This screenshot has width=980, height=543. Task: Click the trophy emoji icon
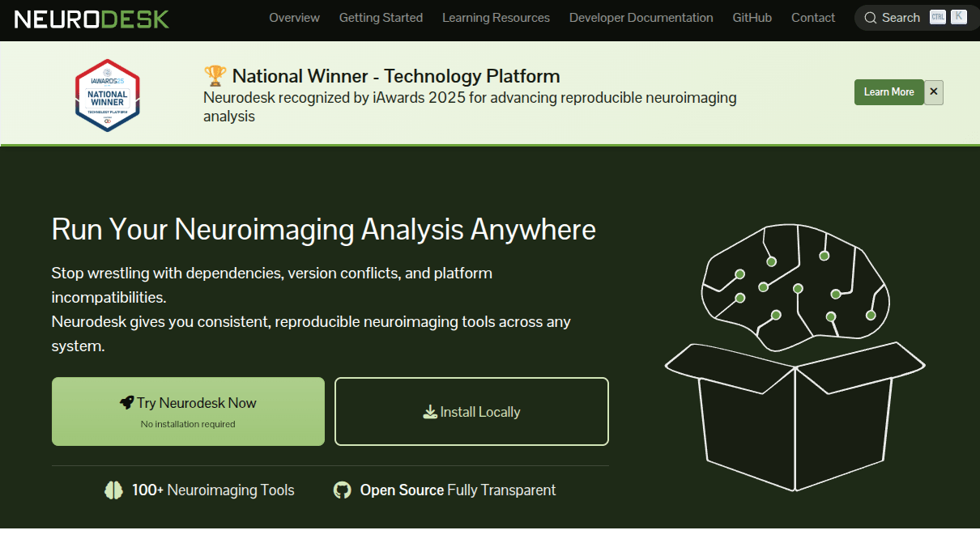click(x=215, y=76)
